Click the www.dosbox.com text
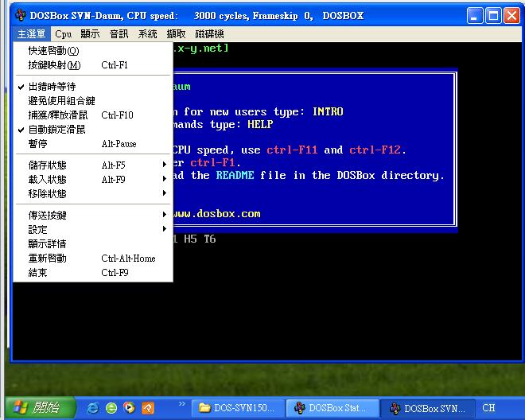The image size is (525, 420). click(x=216, y=214)
